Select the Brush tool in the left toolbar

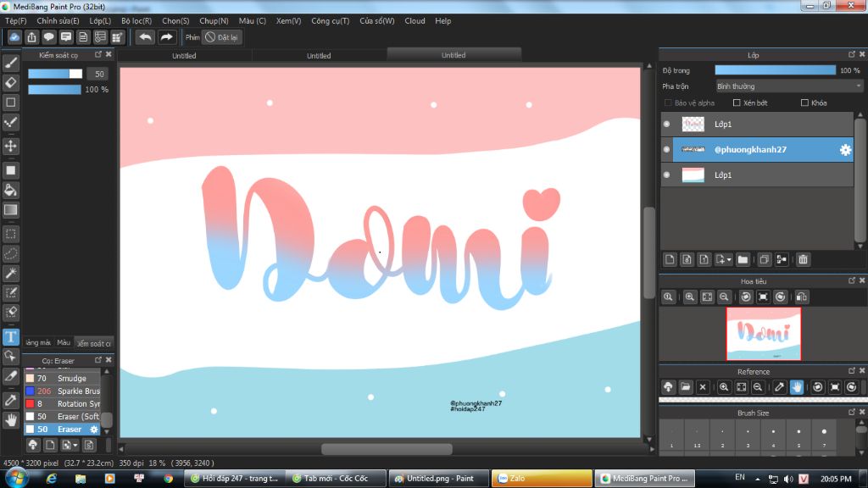[10, 63]
